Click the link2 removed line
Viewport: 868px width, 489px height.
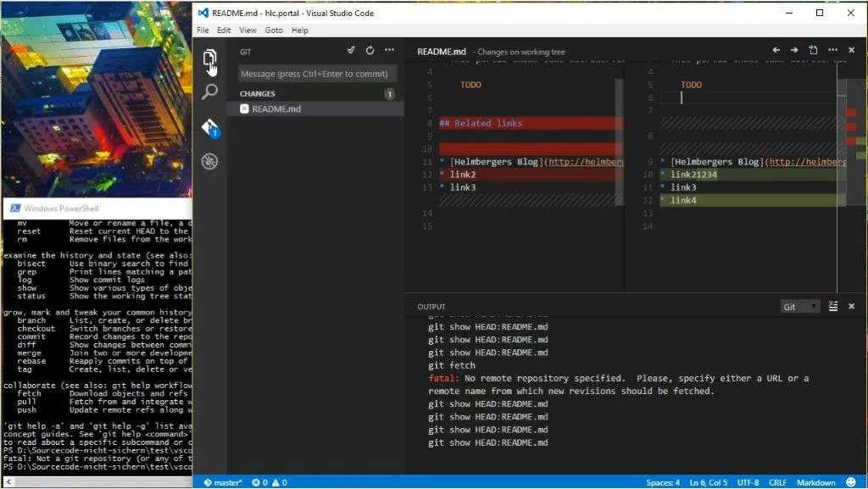531,175
